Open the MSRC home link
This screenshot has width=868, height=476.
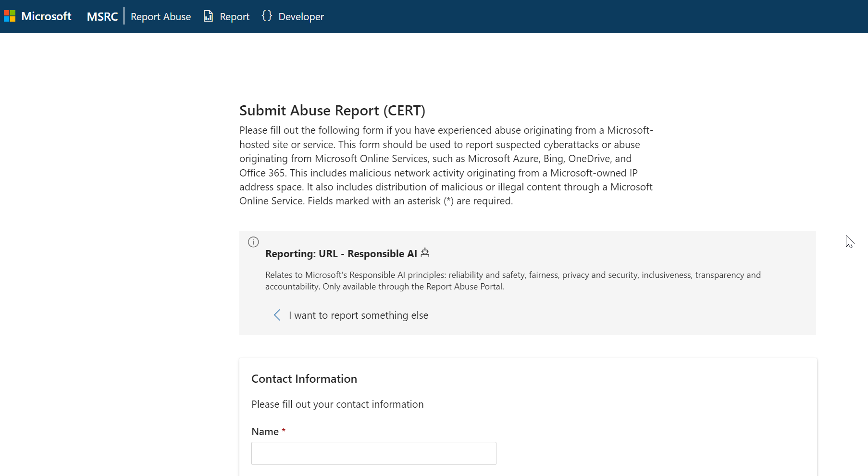pos(102,17)
